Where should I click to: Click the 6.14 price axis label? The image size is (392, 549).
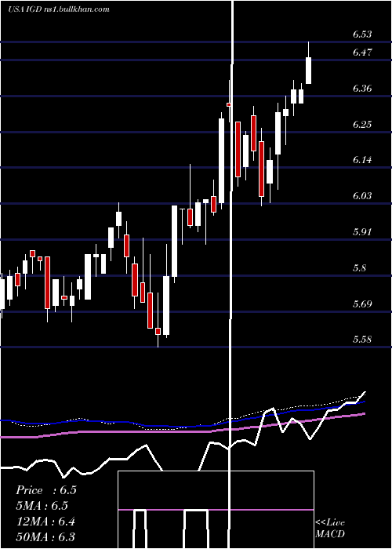tap(362, 160)
